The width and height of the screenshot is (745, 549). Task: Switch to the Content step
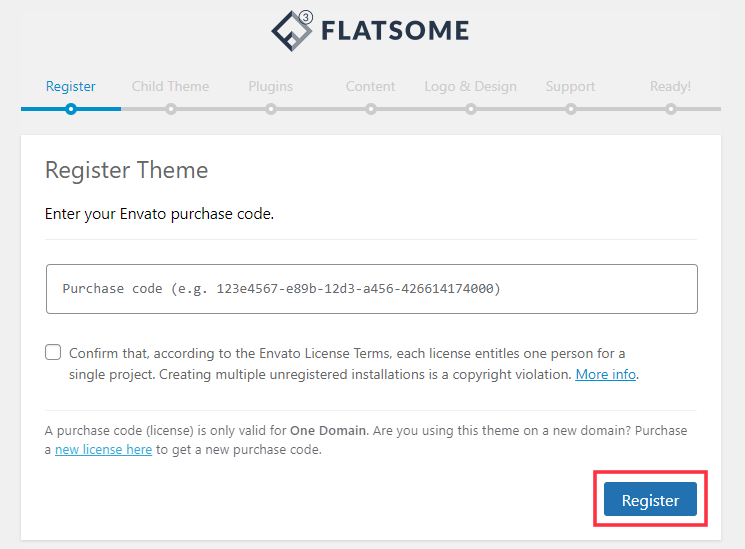click(x=371, y=86)
